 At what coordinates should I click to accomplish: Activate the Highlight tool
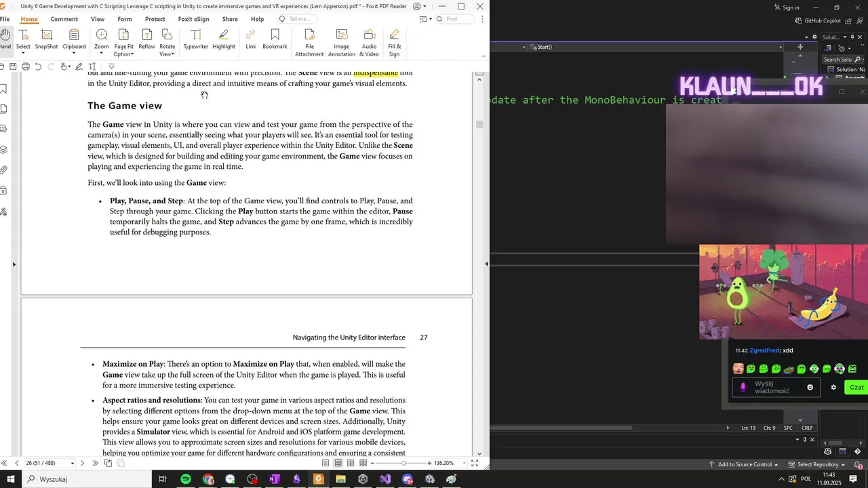[x=223, y=39]
